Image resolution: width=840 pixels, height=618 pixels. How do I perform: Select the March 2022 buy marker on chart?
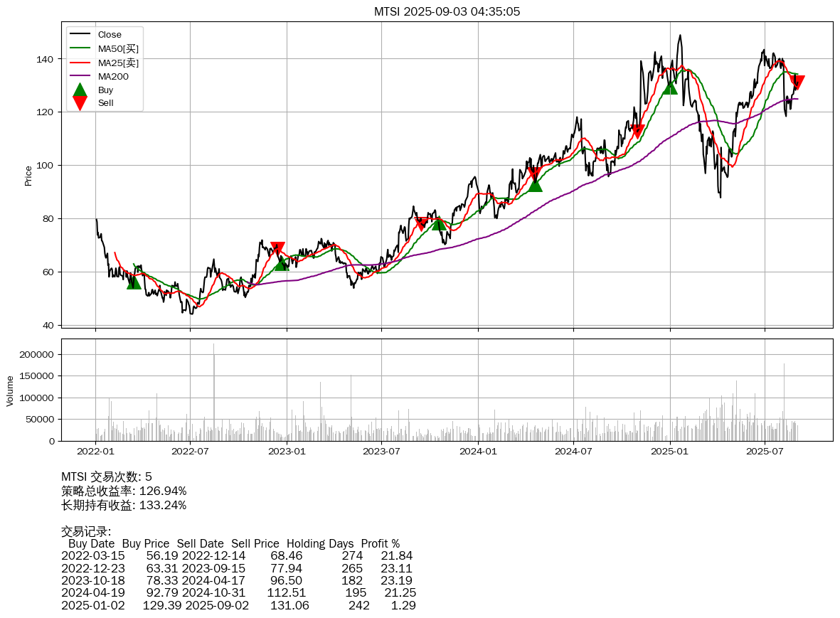pyautogui.click(x=134, y=282)
